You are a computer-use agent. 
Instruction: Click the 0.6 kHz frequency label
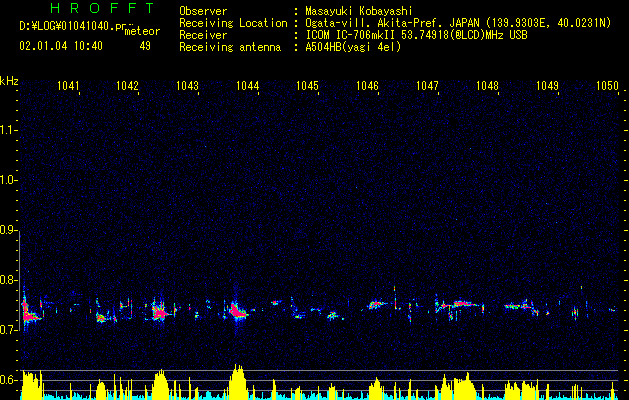(9, 380)
